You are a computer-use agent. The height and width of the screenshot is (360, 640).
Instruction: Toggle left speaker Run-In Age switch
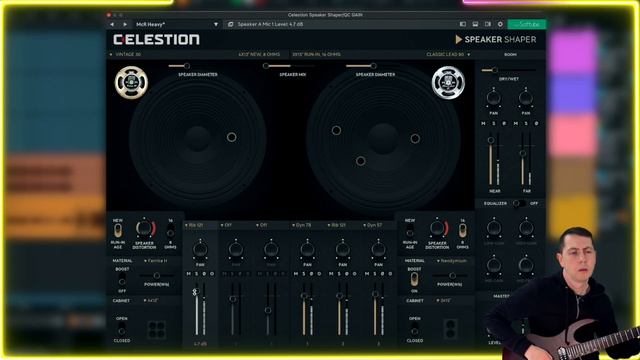pyautogui.click(x=118, y=231)
